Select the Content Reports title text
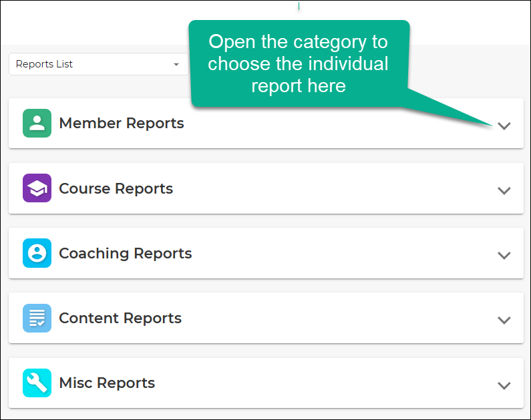Image resolution: width=531 pixels, height=420 pixels. click(x=120, y=318)
